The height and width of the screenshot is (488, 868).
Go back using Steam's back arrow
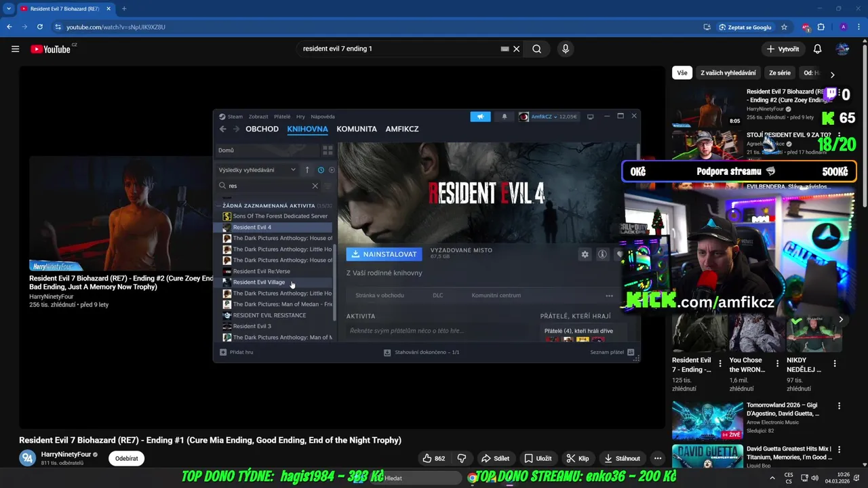[x=222, y=129]
